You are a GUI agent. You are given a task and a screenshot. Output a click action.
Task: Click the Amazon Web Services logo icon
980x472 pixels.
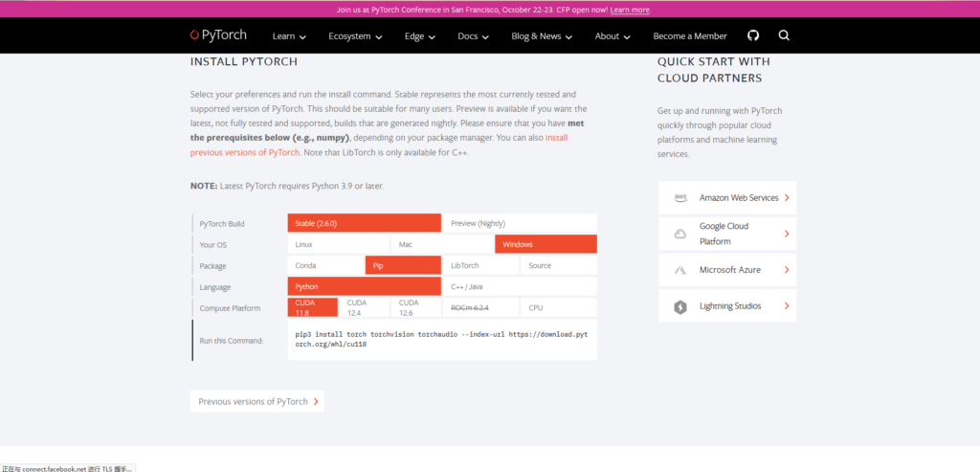680,198
